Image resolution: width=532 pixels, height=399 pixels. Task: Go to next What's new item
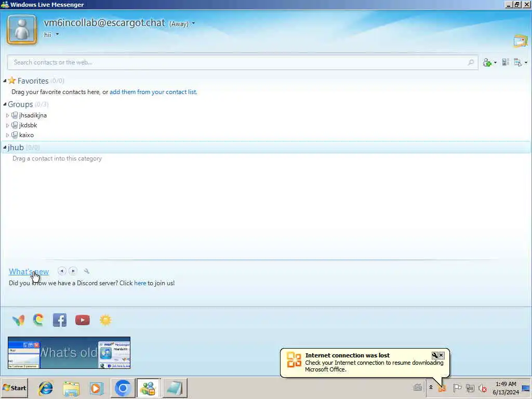coord(73,271)
